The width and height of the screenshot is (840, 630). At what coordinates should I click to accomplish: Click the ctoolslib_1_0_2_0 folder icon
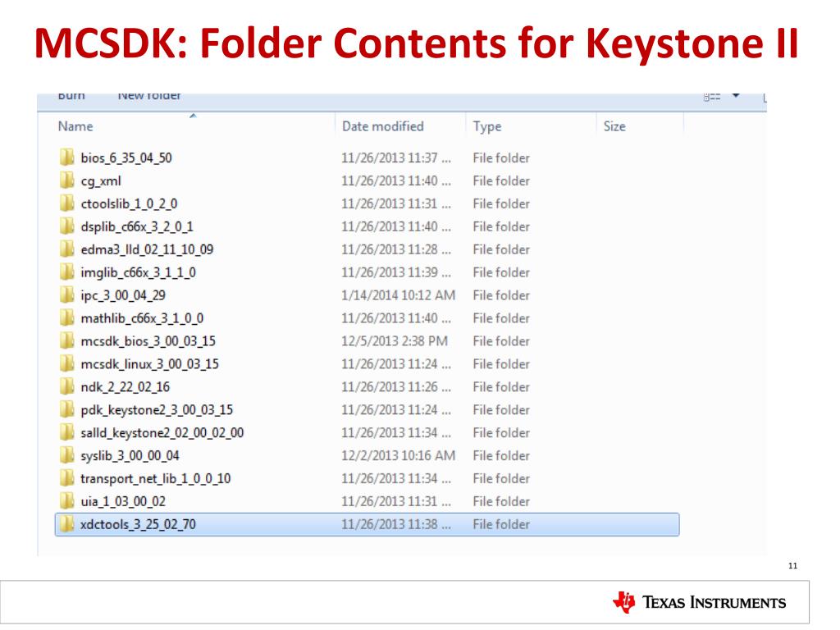pos(67,203)
